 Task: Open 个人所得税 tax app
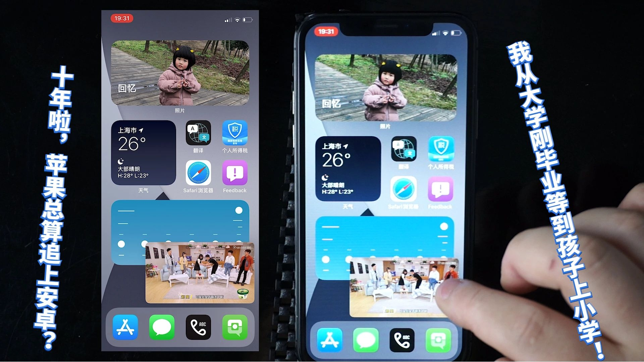235,133
